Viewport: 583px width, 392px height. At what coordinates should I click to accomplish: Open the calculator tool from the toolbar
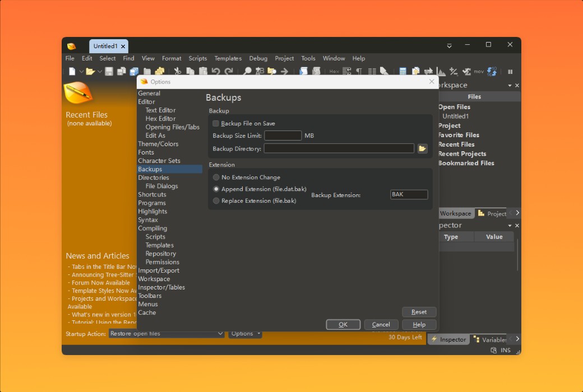[402, 72]
